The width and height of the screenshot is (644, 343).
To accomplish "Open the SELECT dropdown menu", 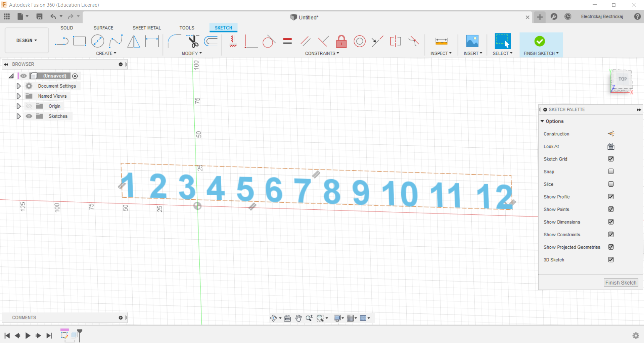I will pyautogui.click(x=502, y=53).
